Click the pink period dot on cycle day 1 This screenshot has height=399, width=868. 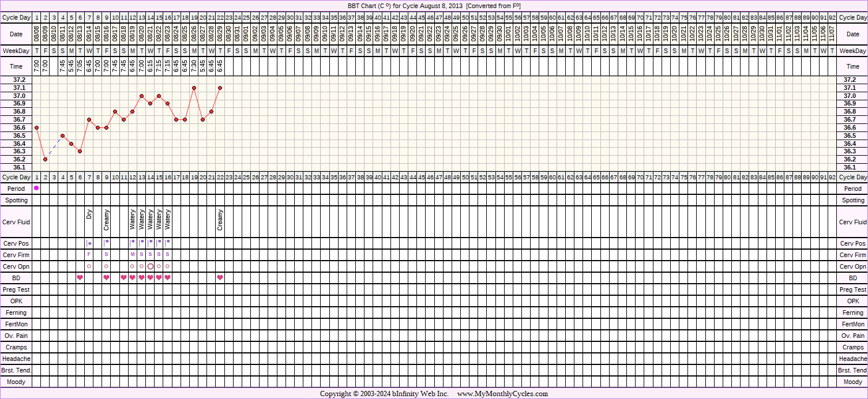pyautogui.click(x=36, y=189)
